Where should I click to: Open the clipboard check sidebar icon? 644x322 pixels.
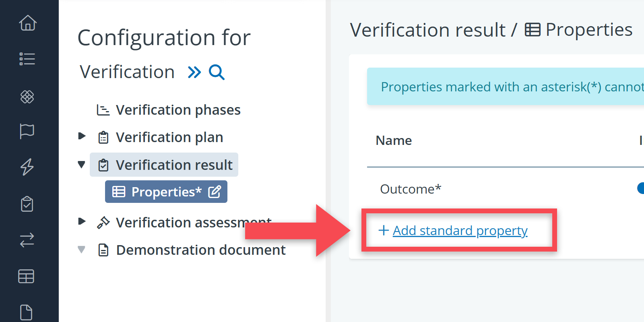point(27,204)
